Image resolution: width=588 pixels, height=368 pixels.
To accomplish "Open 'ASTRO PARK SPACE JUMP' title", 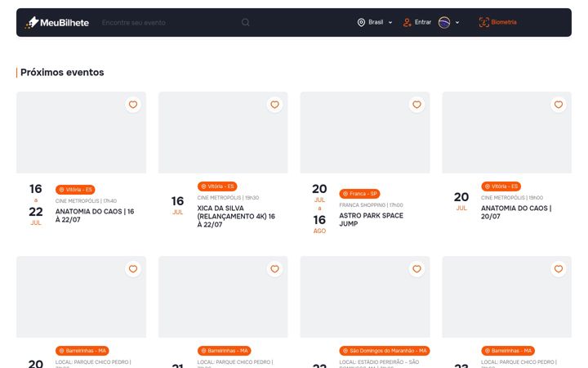I will [372, 220].
